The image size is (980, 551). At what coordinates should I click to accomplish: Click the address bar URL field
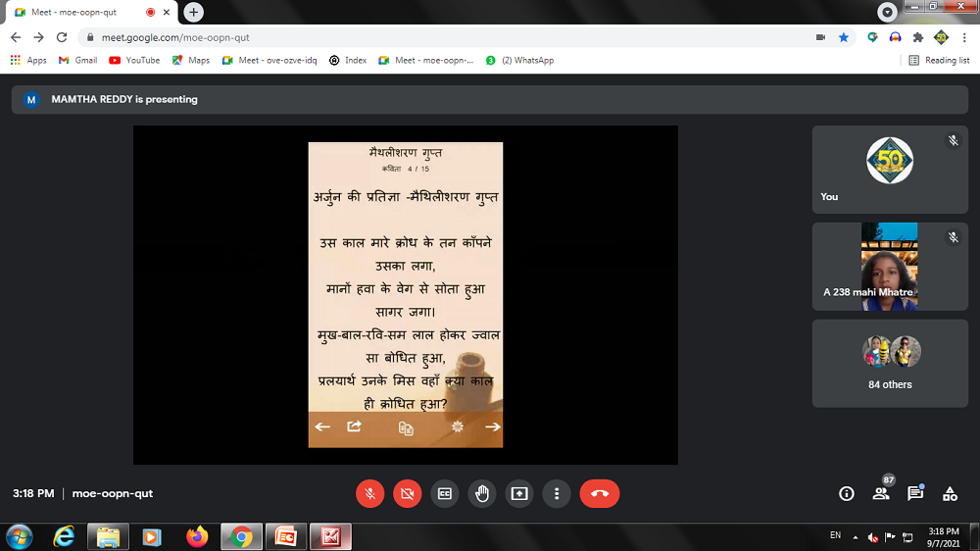click(441, 37)
